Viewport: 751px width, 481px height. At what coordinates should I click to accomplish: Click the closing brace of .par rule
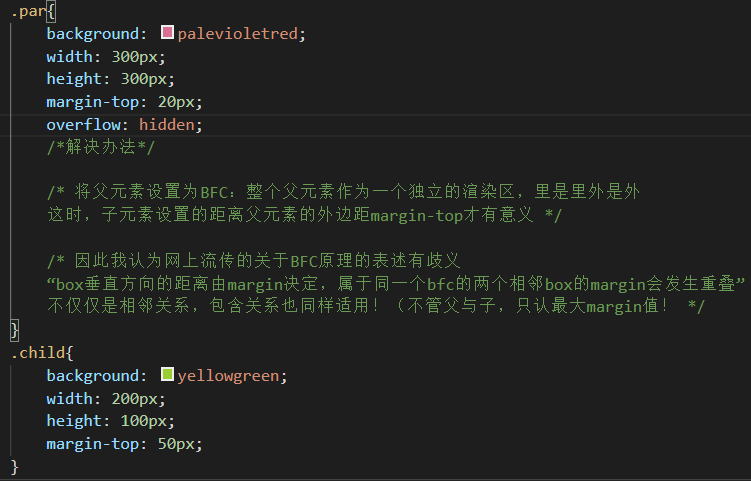pyautogui.click(x=14, y=329)
